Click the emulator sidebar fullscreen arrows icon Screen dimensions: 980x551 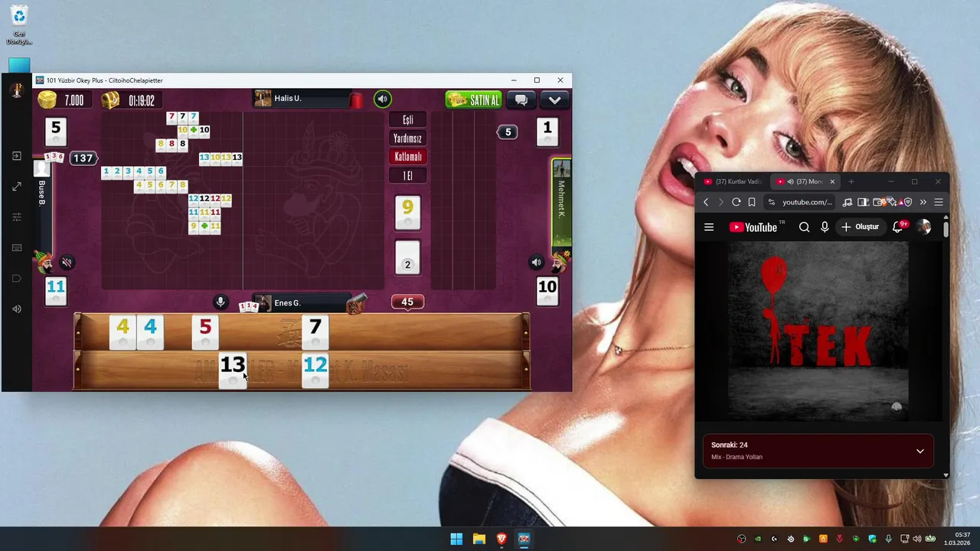pyautogui.click(x=17, y=187)
